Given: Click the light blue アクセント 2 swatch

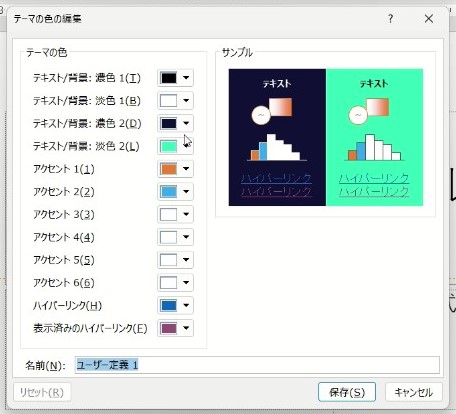Looking at the screenshot, I should click(168, 192).
